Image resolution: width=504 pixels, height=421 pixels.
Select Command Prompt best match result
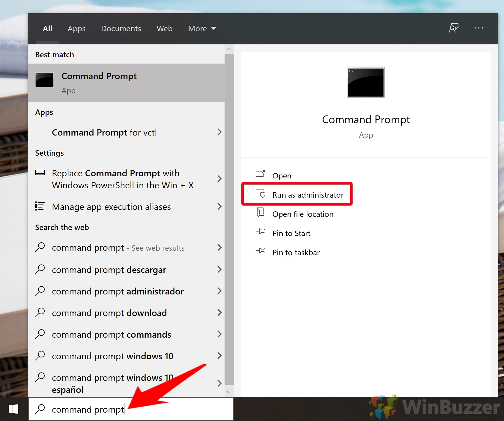(126, 83)
